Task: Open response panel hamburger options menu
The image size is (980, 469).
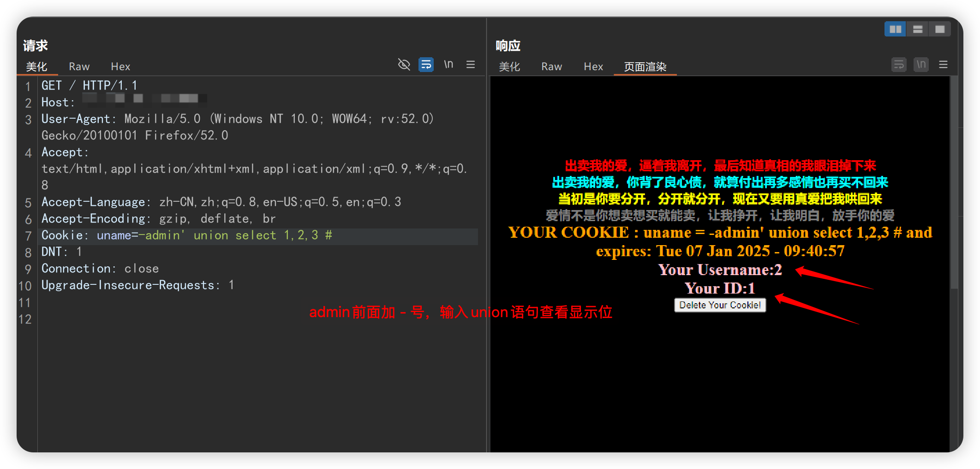Action: pos(944,65)
